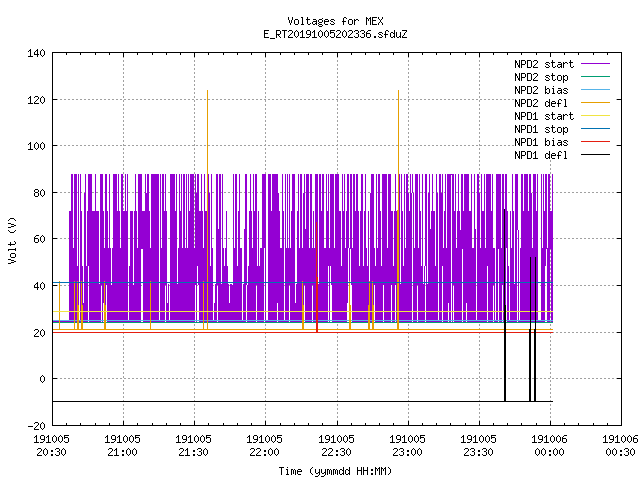The width and height of the screenshot is (640, 480).
Task: Click the Time (yymmdd HH:MM) axis label
Action: pos(335,471)
